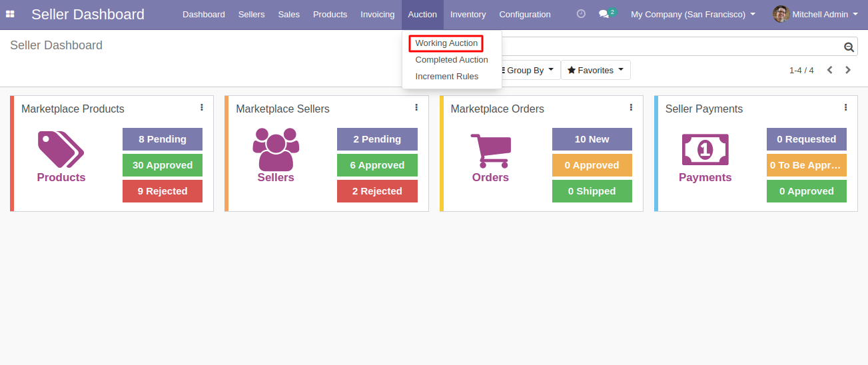Open Marketplace Sellers card options menu
Screen dimensions: 868x365
[x=416, y=107]
